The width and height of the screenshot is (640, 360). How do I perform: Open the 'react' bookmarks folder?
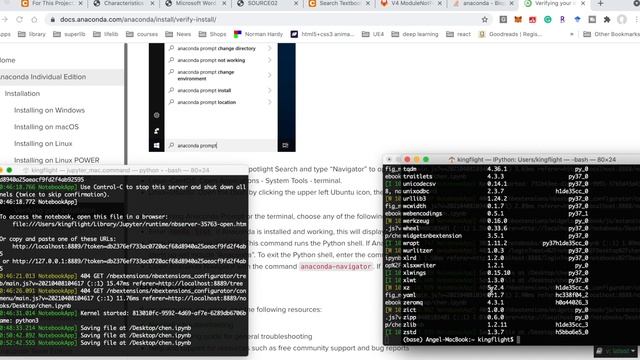(458, 34)
